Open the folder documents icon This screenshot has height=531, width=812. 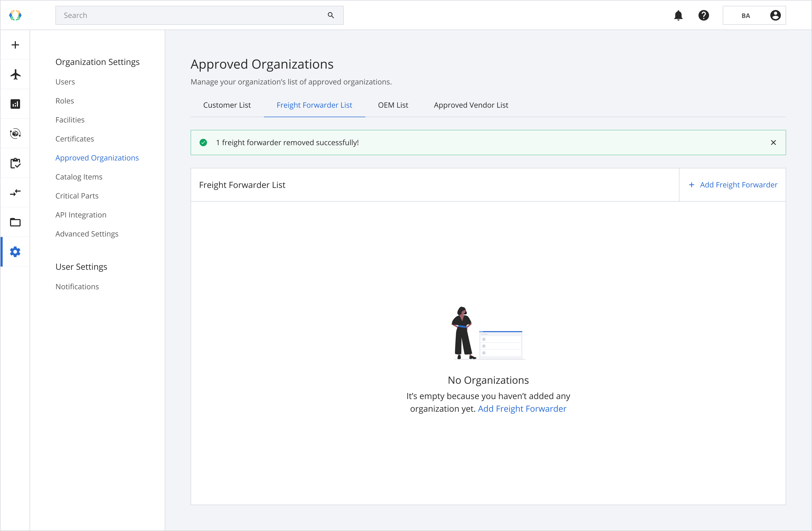pos(15,222)
